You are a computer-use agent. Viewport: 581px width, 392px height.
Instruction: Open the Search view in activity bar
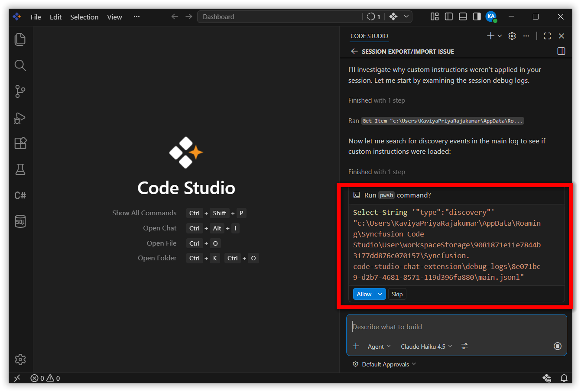coord(20,65)
